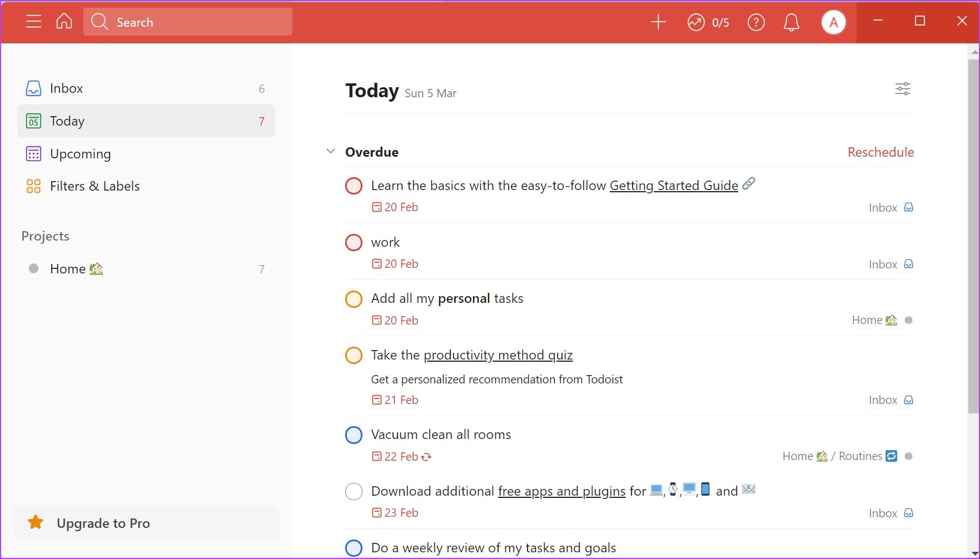Complete Add all my personal tasks
The image size is (980, 559).
(x=354, y=299)
